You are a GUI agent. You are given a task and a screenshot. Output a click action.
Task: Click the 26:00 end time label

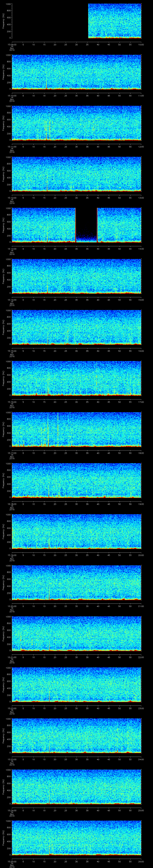141,862
